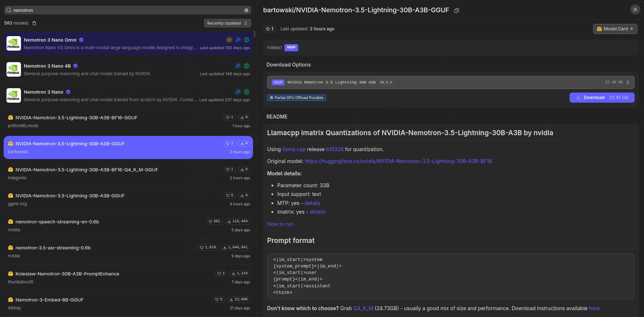
Task: Click the 'Parameter count: 33B' line
Action: pyautogui.click(x=303, y=185)
